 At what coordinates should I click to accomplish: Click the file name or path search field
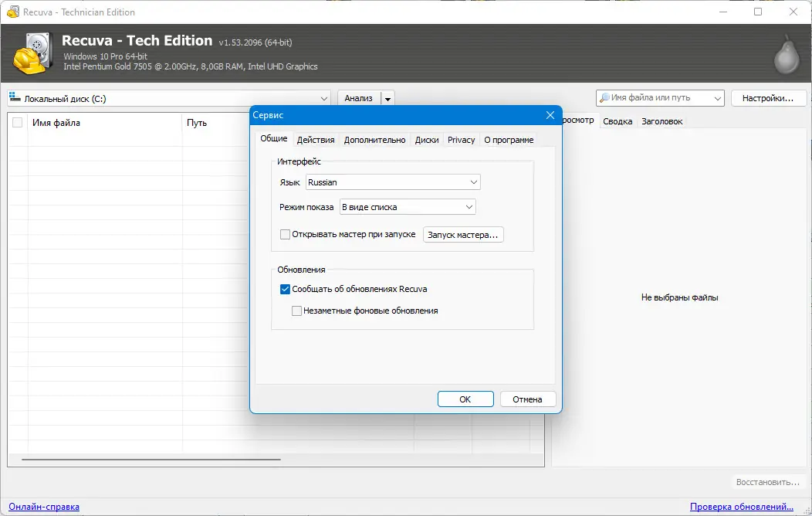coord(660,98)
